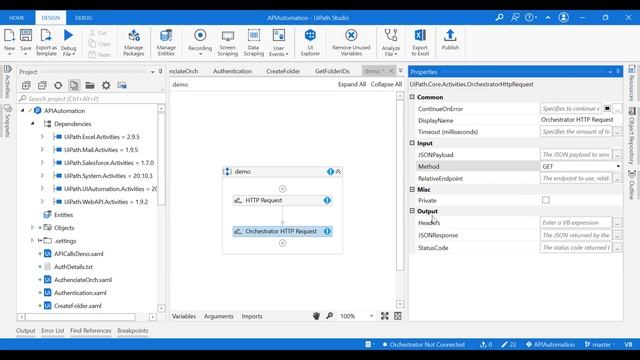640x360 pixels.
Task: Open the 100% zoom level dropdown
Action: pyautogui.click(x=371, y=316)
